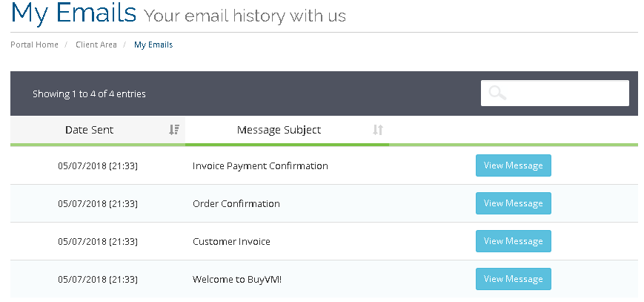Click the 'Showing 1 to 4' entries text

pos(89,94)
